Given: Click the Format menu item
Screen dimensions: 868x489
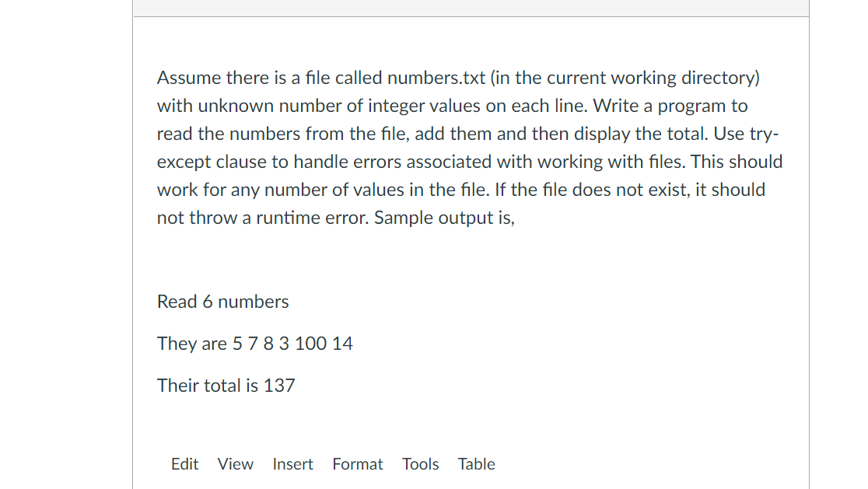Looking at the screenshot, I should coord(358,463).
